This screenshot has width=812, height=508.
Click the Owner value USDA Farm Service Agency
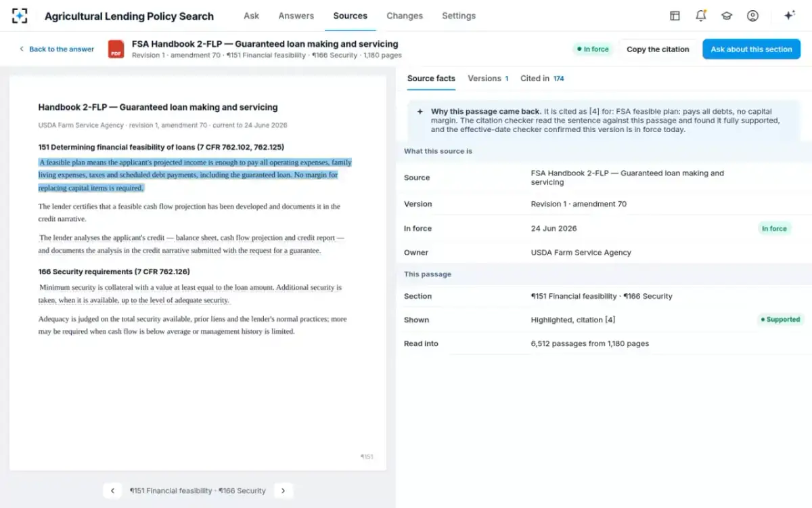pyautogui.click(x=581, y=253)
